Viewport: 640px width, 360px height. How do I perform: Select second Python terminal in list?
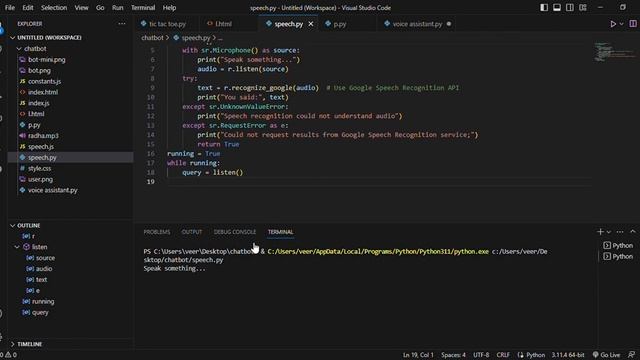pos(618,256)
